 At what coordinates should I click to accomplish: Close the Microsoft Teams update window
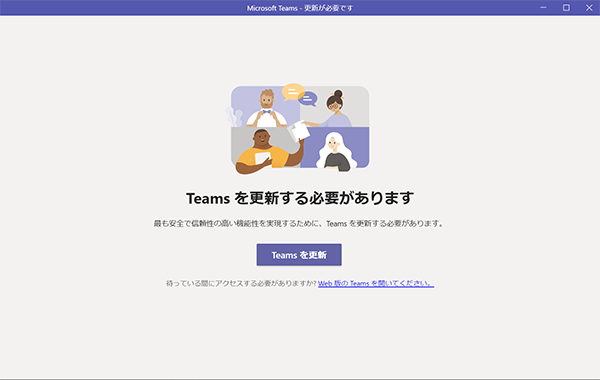click(x=589, y=8)
